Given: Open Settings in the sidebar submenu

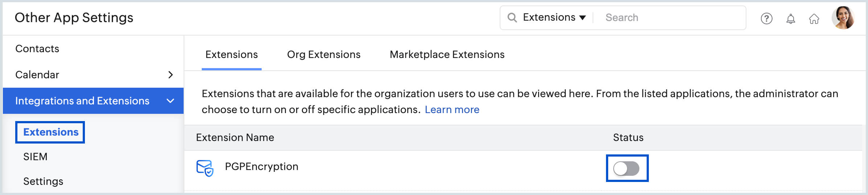Looking at the screenshot, I should [x=43, y=181].
